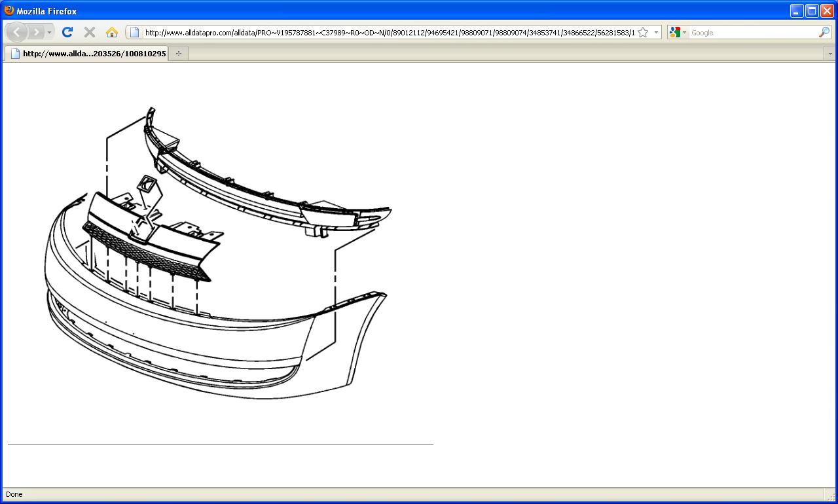This screenshot has width=838, height=504.
Task: Stop loading the page
Action: coord(90,32)
